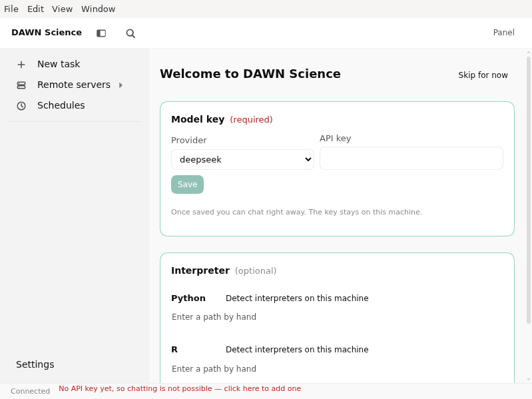Click Skip for now
The width and height of the screenshot is (532, 399).
483,75
